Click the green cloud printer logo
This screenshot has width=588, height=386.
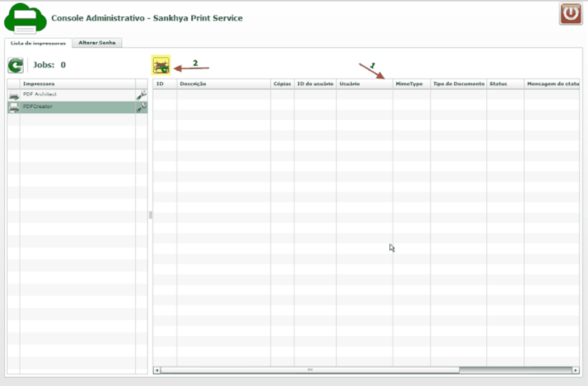coord(25,18)
